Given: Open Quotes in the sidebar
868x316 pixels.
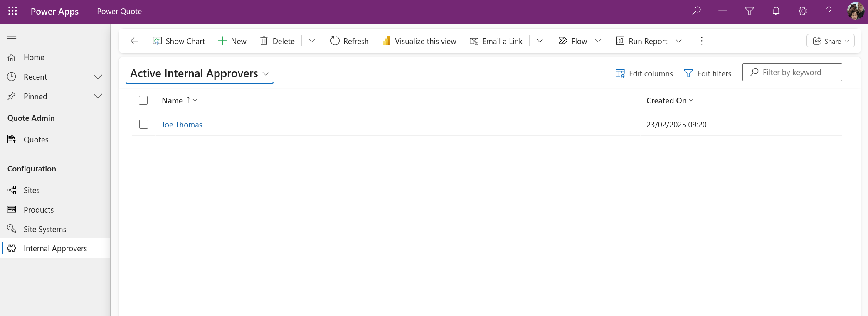Looking at the screenshot, I should coord(36,140).
